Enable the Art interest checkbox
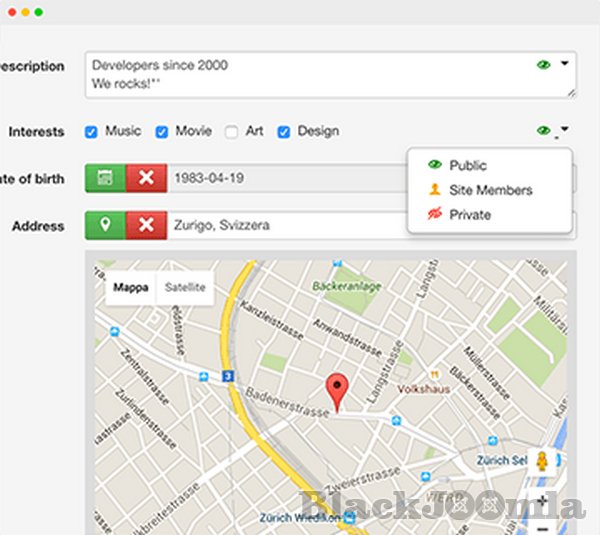 point(232,131)
